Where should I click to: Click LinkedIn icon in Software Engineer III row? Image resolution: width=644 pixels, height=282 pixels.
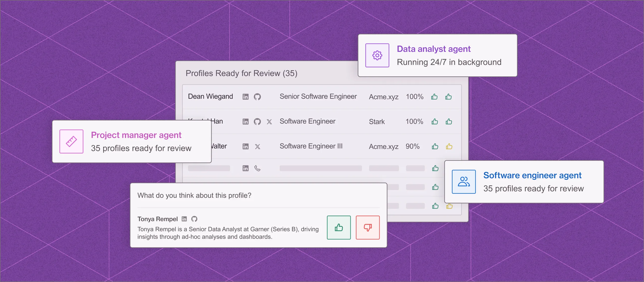[x=246, y=147]
